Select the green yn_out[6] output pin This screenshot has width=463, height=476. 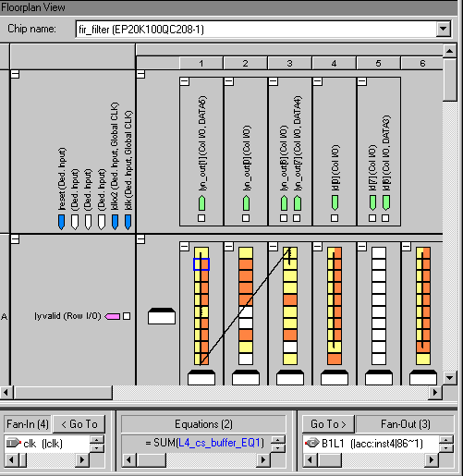click(284, 203)
